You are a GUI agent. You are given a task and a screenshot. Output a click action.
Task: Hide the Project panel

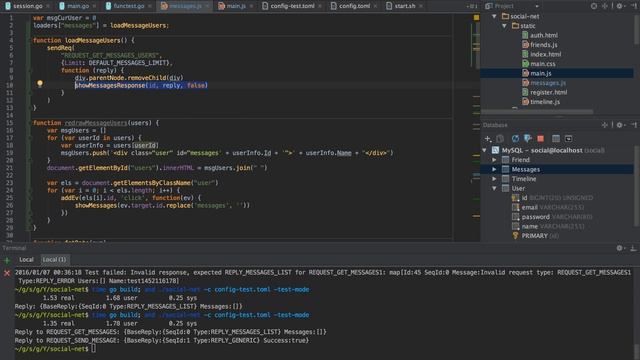tap(633, 6)
